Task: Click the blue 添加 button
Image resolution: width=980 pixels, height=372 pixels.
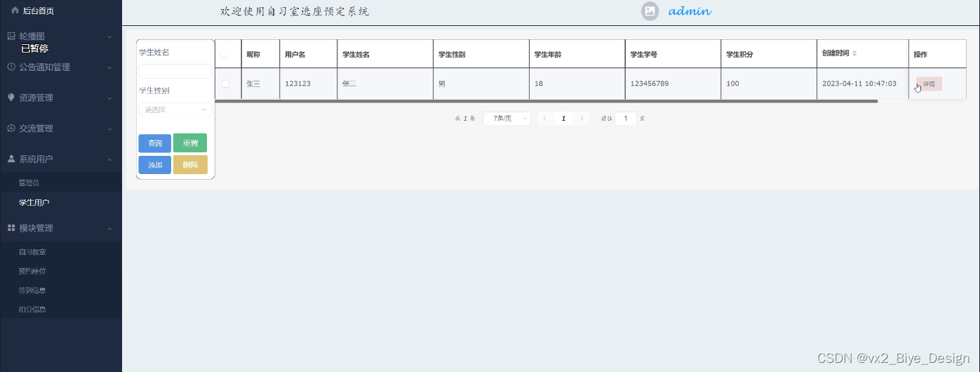Action: 155,165
